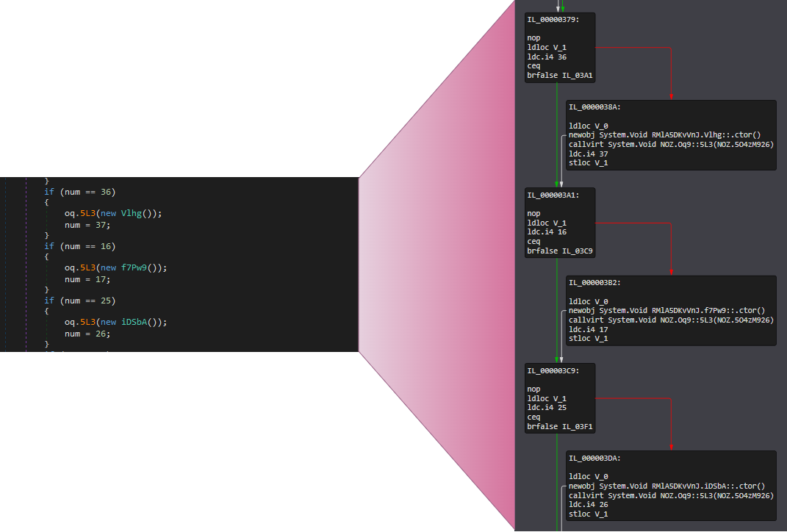This screenshot has height=532, width=787.
Task: Click the 'if (num == 25)' condition line
Action: click(x=79, y=301)
